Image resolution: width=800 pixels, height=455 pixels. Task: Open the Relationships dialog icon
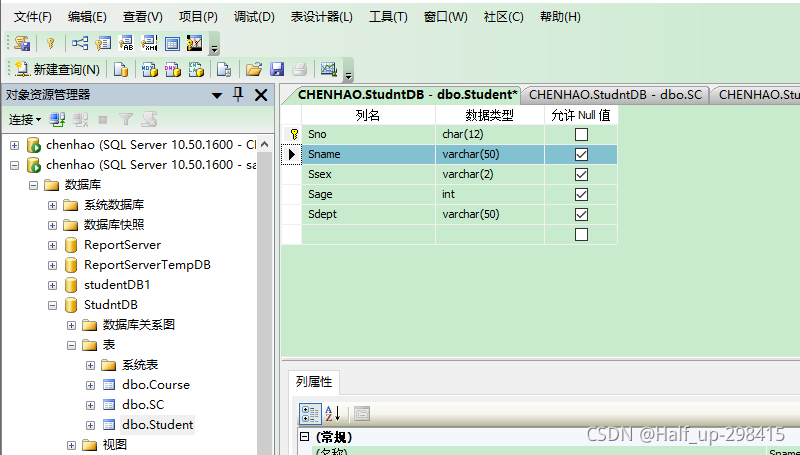tap(80, 43)
